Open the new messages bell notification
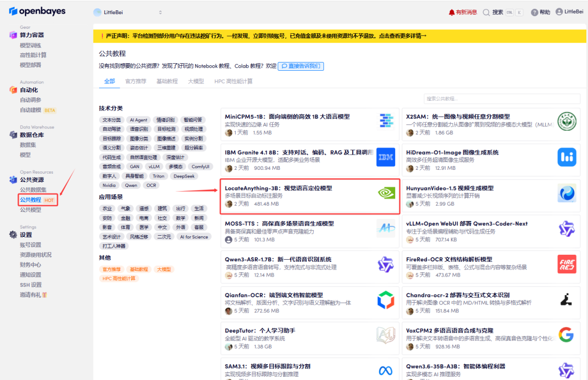 (451, 13)
